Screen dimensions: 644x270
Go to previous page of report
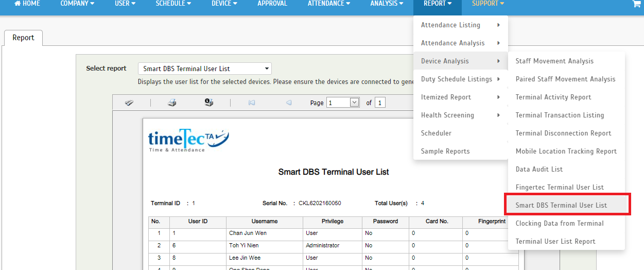click(x=289, y=103)
